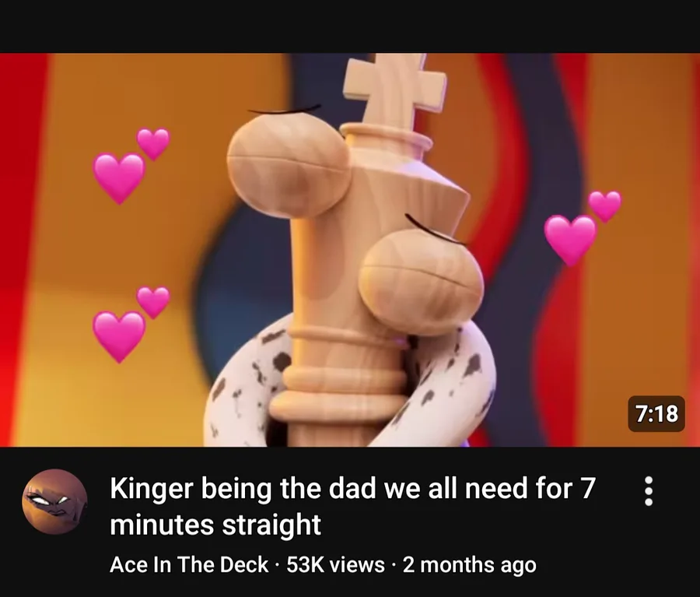
Task: Click the words 'minutes straight' in the title
Action: 215,524
